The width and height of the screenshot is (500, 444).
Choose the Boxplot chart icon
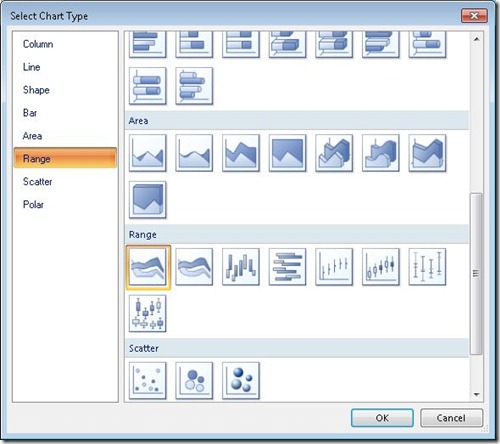coord(147,314)
